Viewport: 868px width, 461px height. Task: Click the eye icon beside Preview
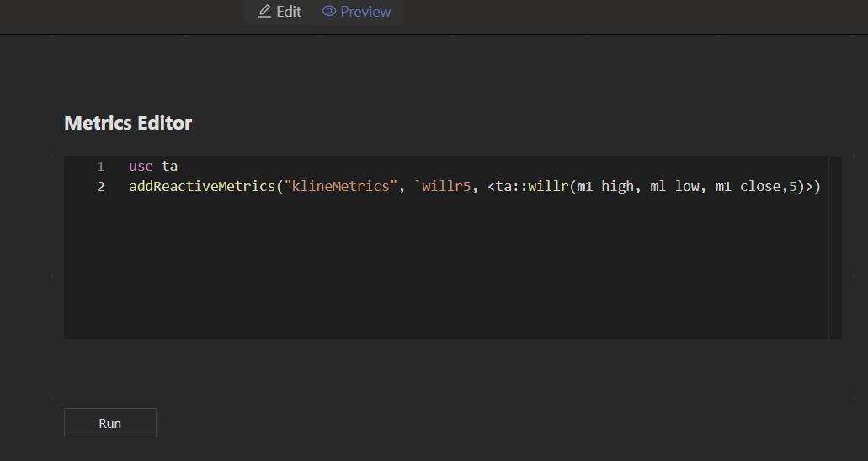coord(329,12)
